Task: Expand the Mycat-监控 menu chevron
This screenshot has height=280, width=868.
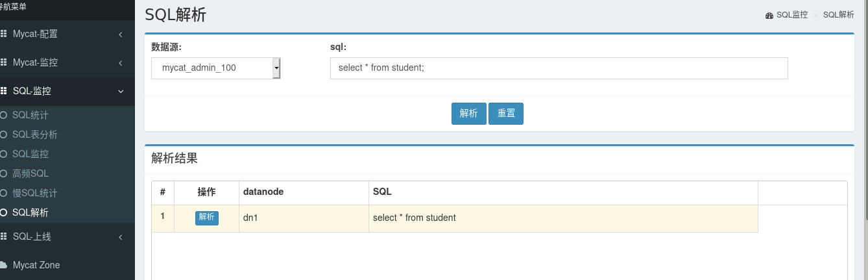Action: 121,62
